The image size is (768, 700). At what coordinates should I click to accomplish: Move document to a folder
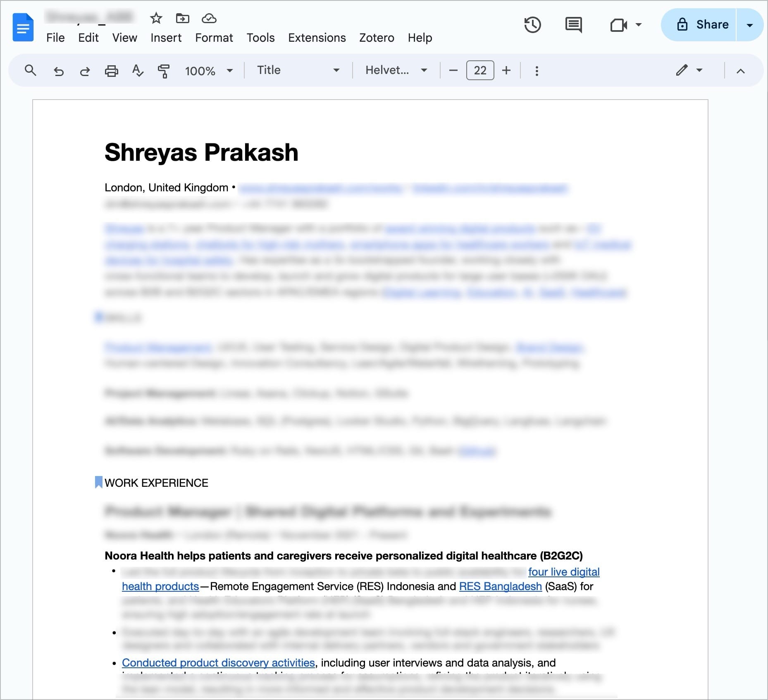(182, 18)
